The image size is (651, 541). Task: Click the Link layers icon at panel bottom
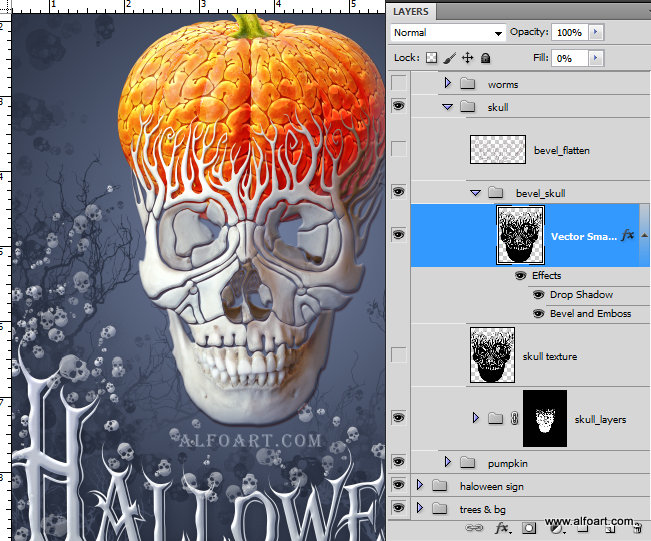pos(475,528)
